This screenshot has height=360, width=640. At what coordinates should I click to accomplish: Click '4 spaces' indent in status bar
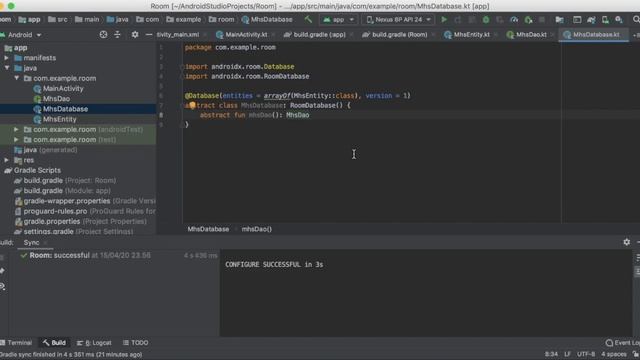(x=613, y=354)
